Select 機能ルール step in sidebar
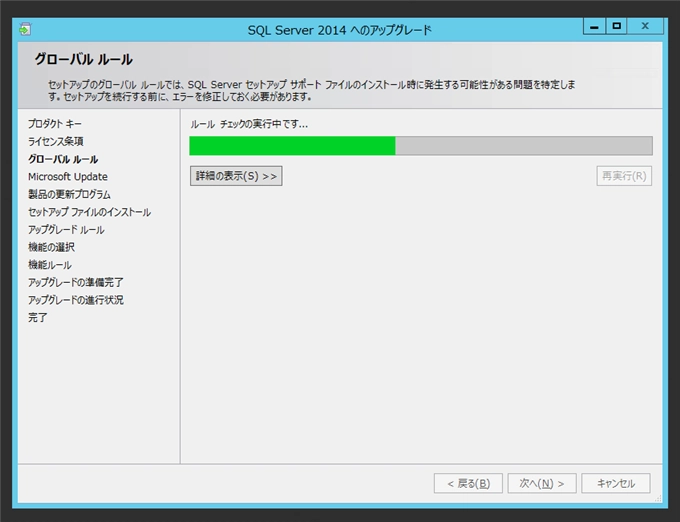 tap(50, 265)
